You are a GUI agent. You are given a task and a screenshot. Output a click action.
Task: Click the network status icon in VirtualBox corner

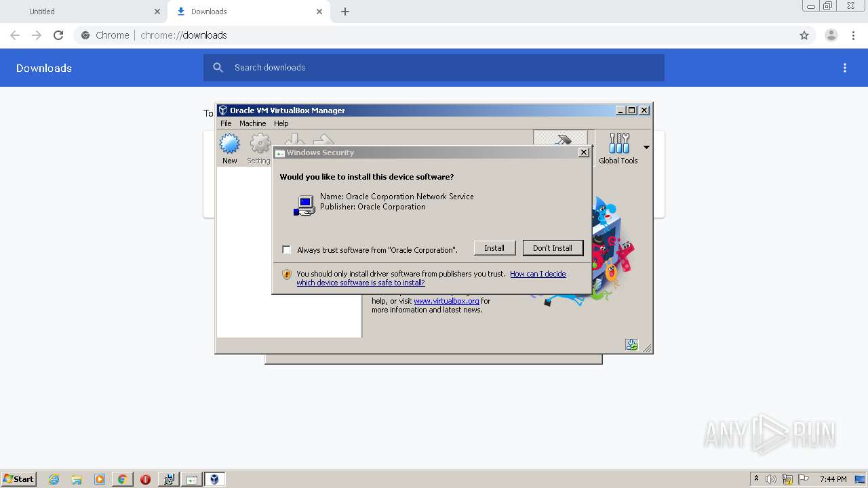pyautogui.click(x=631, y=345)
